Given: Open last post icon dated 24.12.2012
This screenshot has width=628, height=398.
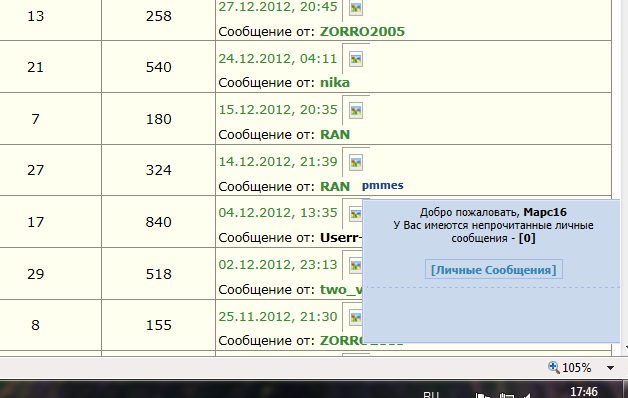Looking at the screenshot, I should [x=356, y=59].
